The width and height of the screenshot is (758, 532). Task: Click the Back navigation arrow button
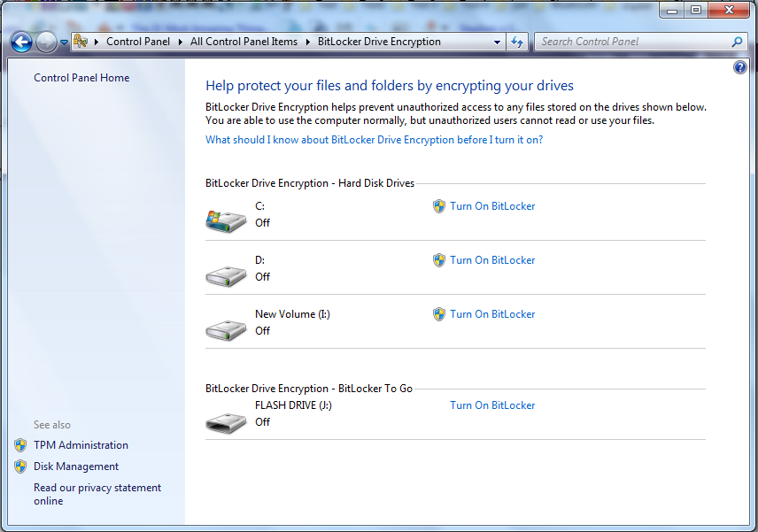(x=21, y=42)
